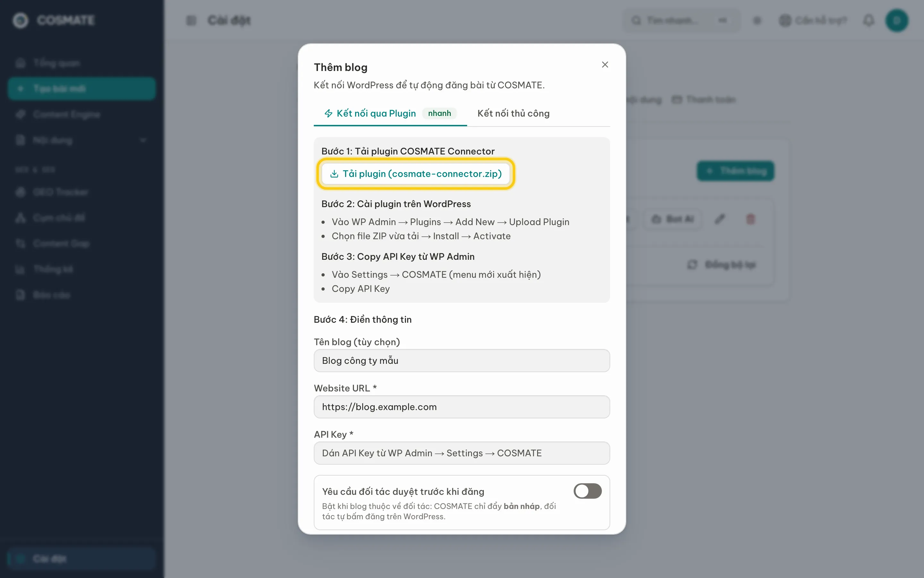Click text 'Bước 2: Cài plugin trên WordPress'
Screen dimensions: 924x578
(396, 204)
